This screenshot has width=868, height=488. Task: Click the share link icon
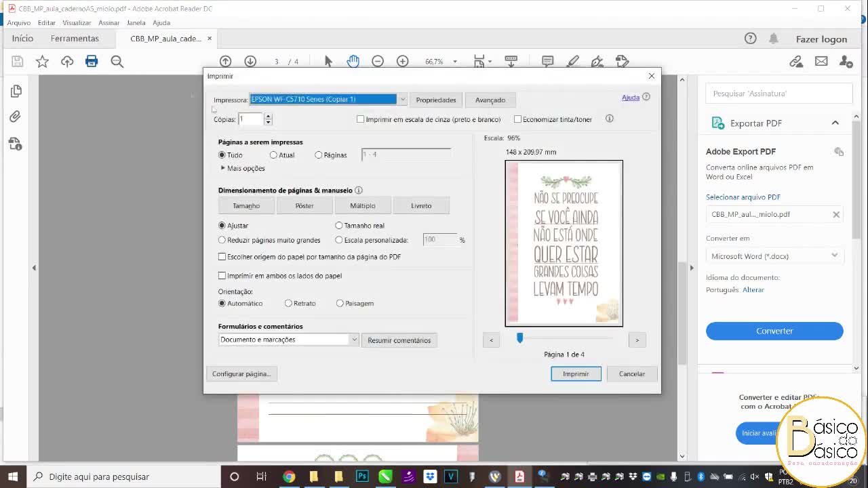tap(797, 62)
